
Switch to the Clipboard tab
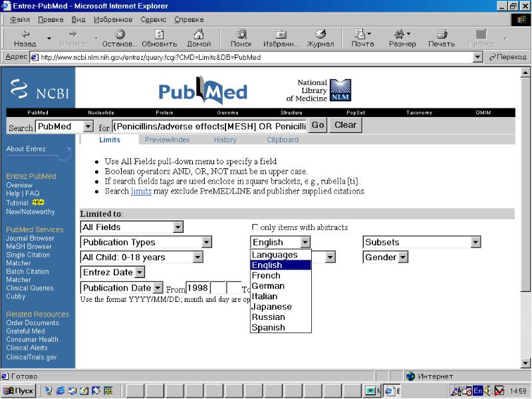pos(283,140)
